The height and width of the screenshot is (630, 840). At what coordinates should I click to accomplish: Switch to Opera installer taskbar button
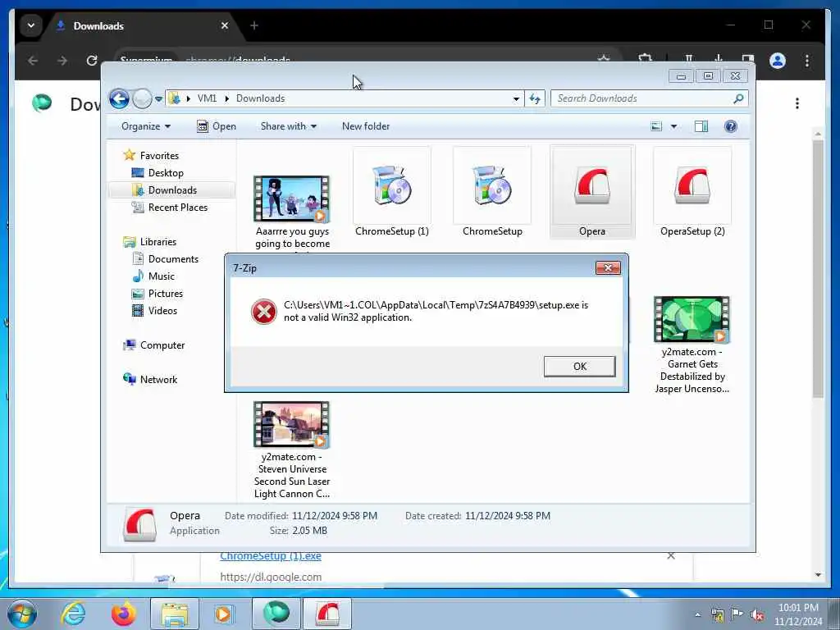pos(327,614)
